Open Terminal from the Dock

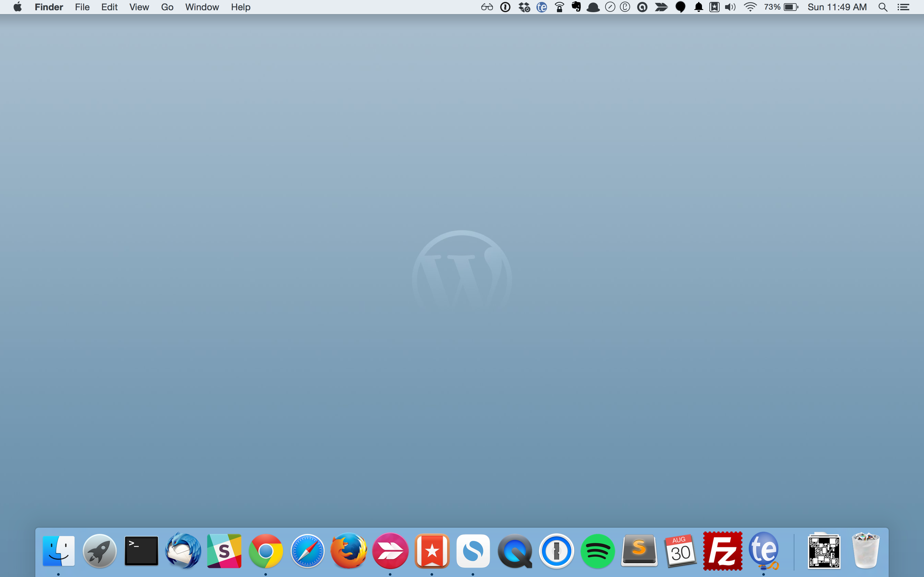point(141,551)
